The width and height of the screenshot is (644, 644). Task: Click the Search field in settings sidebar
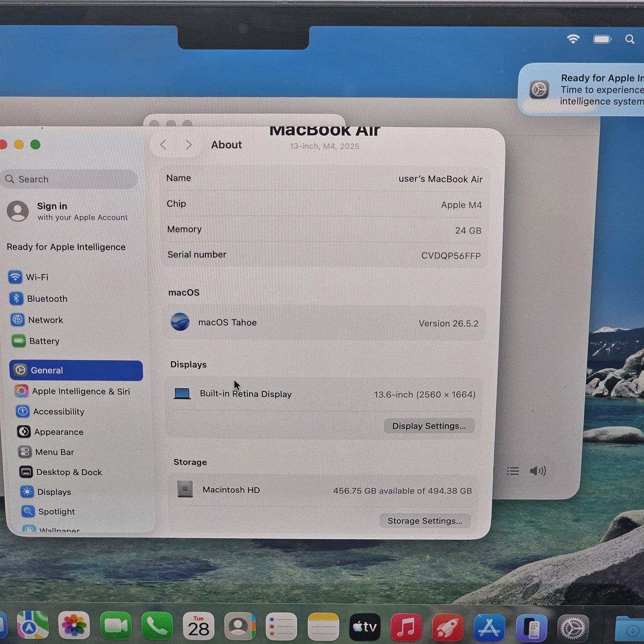[x=70, y=179]
